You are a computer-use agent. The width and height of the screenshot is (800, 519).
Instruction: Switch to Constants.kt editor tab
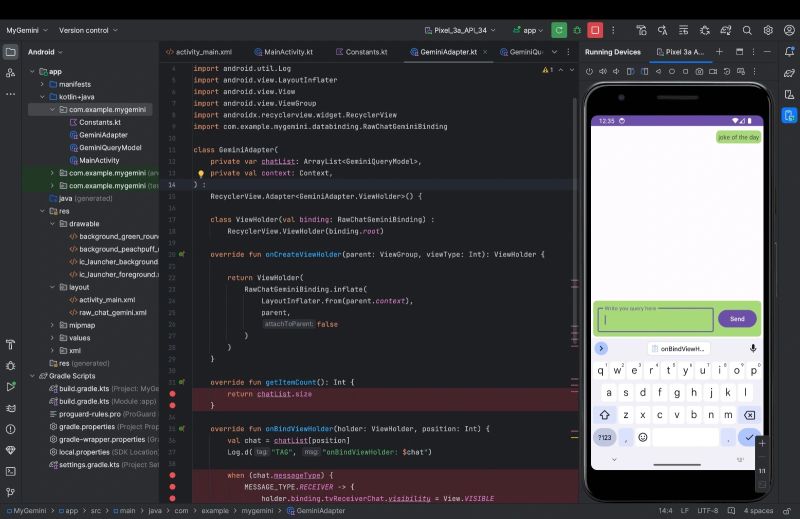pos(362,52)
